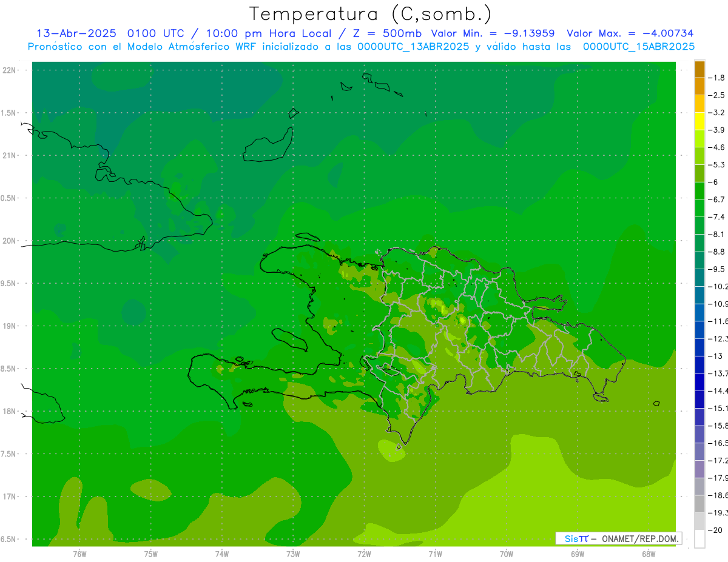Click the "18N" latitude axis label

tap(9, 412)
